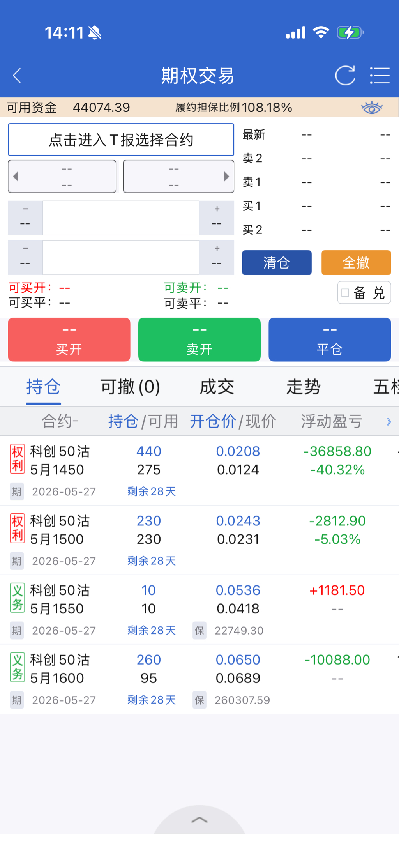Refresh the options trading page
The image size is (399, 868).
coord(345,76)
